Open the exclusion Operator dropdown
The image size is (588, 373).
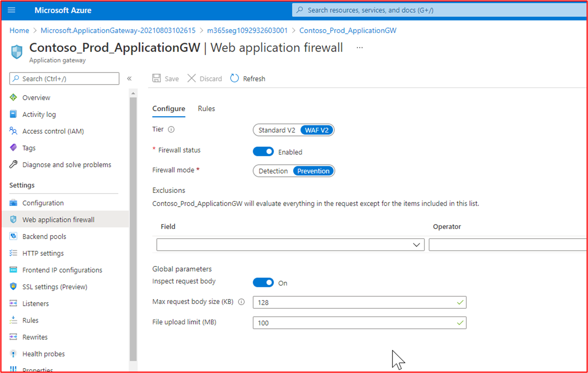click(x=507, y=245)
